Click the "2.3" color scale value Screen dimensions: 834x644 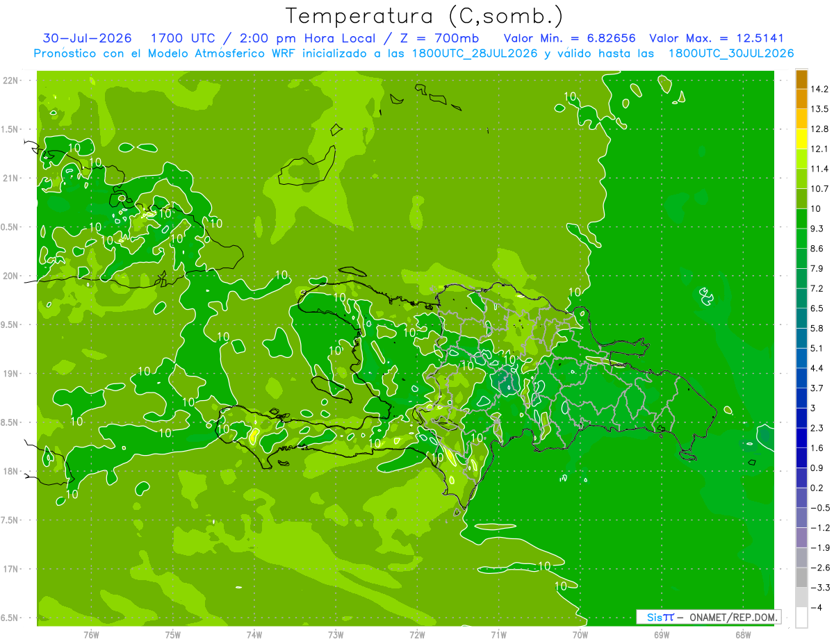(817, 428)
